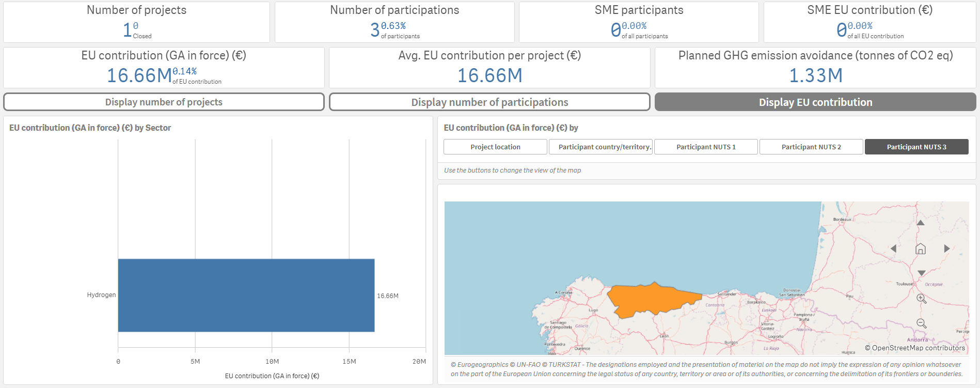The image size is (980, 388).
Task: Zoom in on the map
Action: [921, 299]
